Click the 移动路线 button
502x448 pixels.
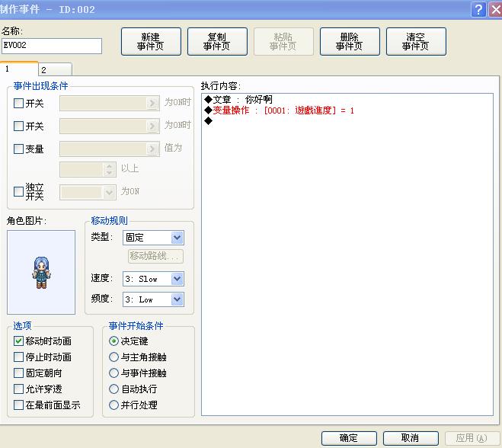tap(156, 256)
